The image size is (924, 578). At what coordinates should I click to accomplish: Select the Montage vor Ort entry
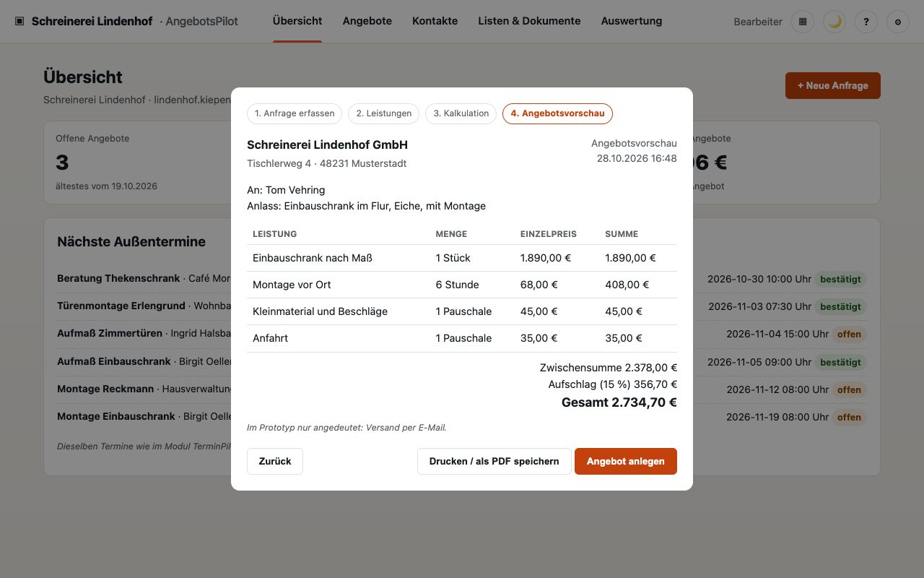[462, 285]
